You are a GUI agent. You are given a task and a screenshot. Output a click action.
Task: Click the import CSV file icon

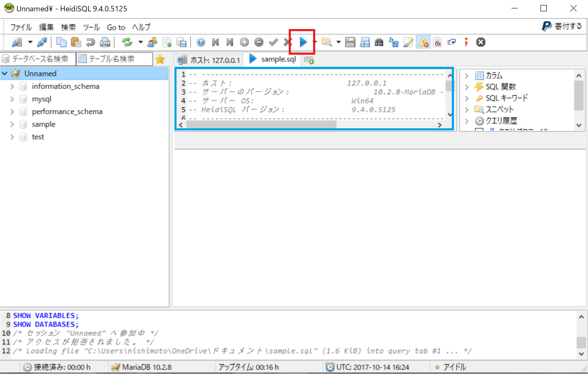click(167, 42)
